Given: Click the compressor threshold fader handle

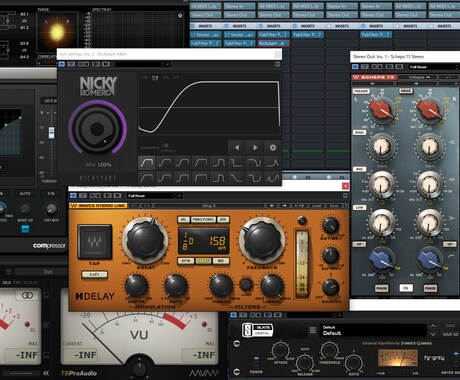Looking at the screenshot, I should pos(51,133).
